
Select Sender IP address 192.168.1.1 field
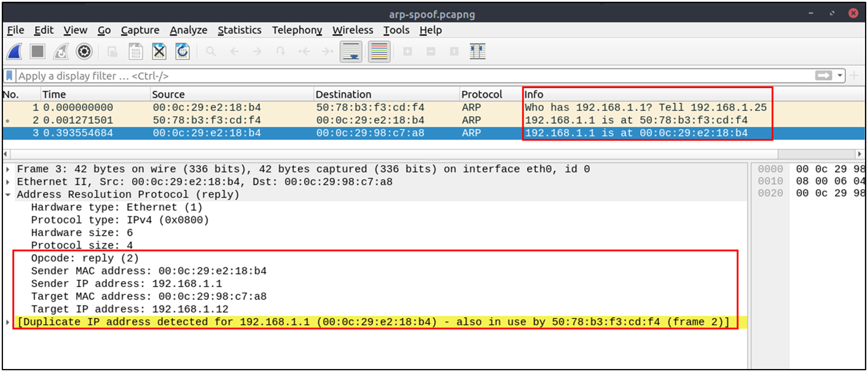tap(126, 284)
